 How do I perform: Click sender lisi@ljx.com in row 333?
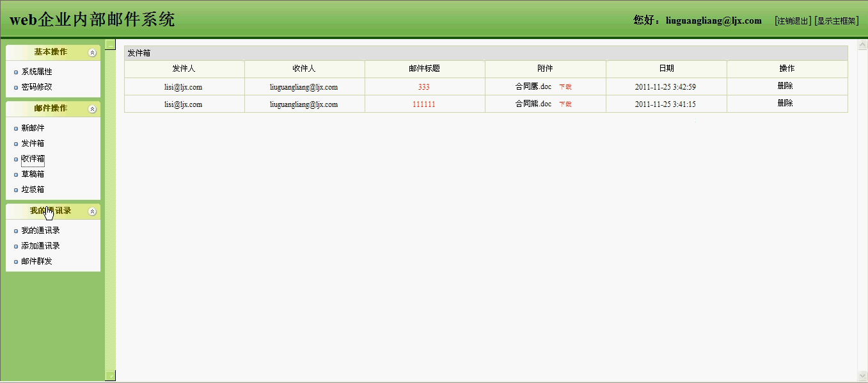point(184,87)
